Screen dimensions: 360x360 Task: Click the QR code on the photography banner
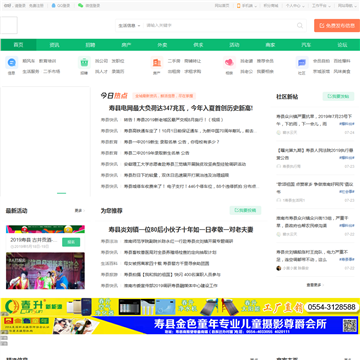click(350, 325)
